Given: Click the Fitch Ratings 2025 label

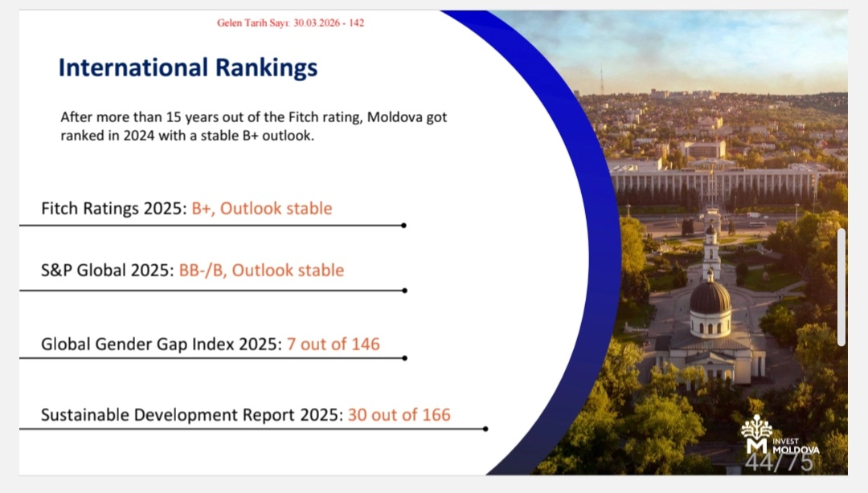Looking at the screenshot, I should coord(114,209).
